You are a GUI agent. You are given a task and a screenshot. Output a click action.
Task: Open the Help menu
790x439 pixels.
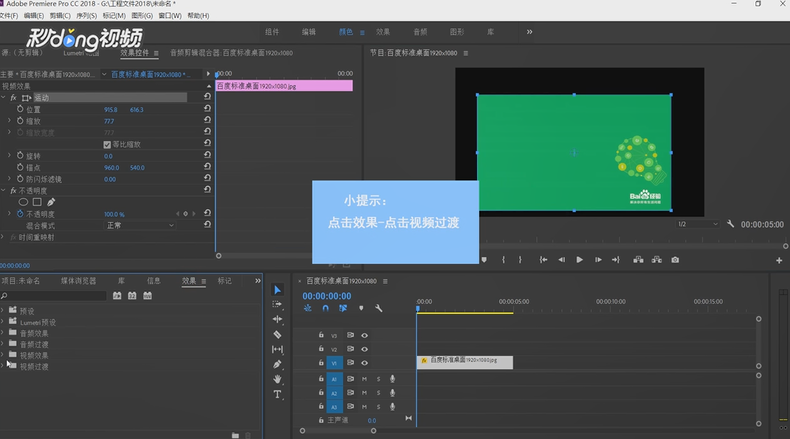coord(198,16)
